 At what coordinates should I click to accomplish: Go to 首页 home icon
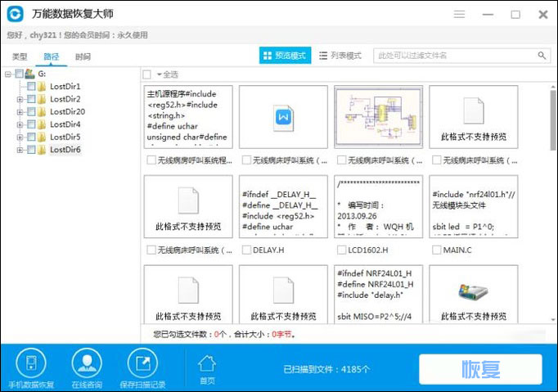[207, 363]
